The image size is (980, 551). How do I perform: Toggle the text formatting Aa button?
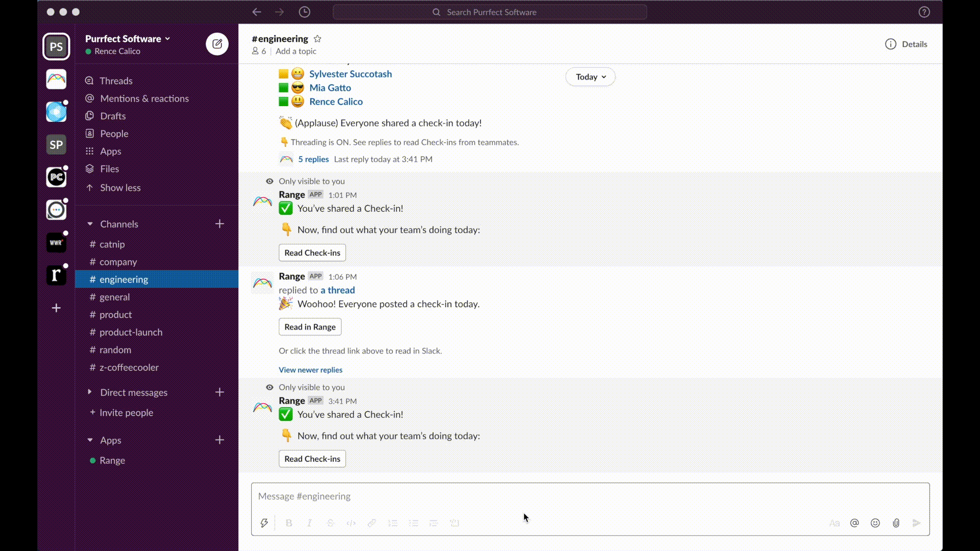pos(834,523)
